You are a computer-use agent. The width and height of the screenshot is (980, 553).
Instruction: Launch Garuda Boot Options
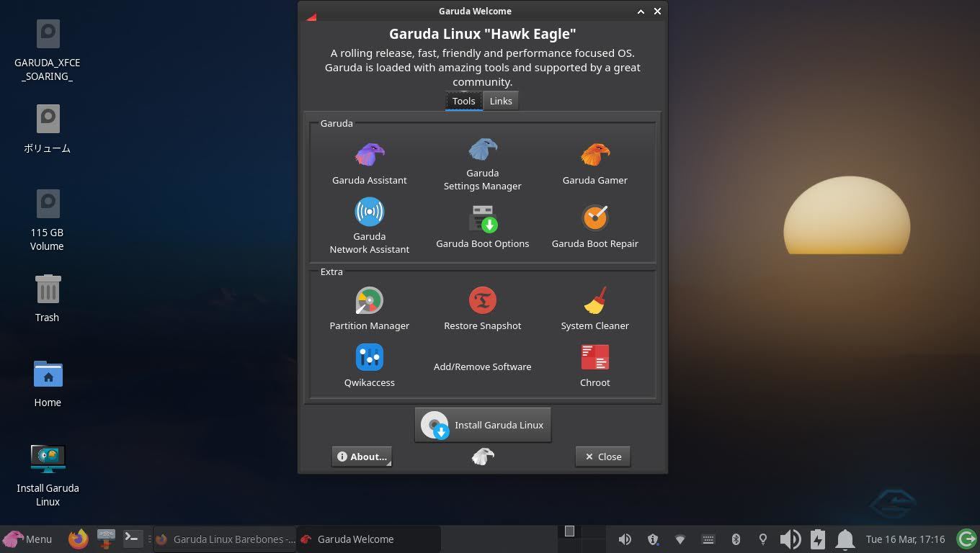pos(482,225)
